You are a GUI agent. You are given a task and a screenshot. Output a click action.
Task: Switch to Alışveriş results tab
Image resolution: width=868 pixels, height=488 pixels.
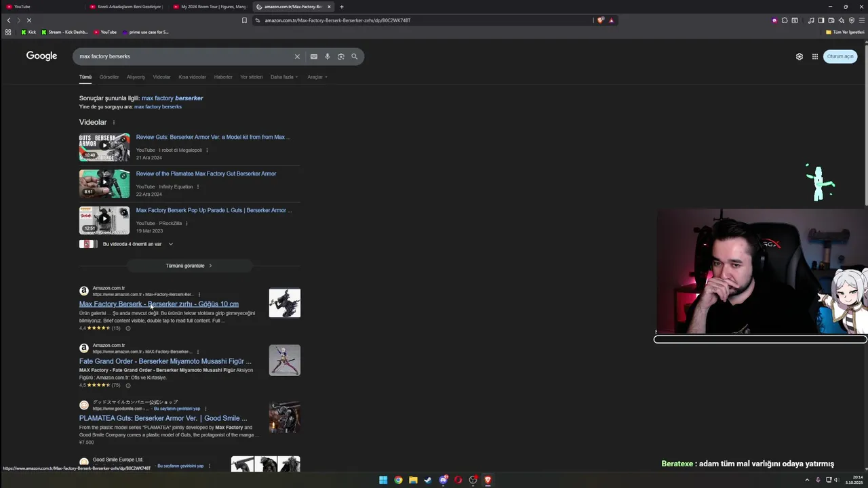click(136, 77)
